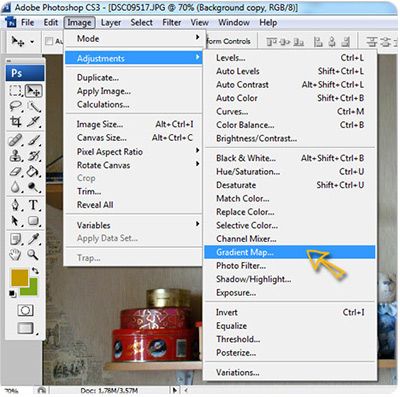
Task: Toggle the Auto-Select checkbox in options bar
Action: pyautogui.click(x=49, y=41)
